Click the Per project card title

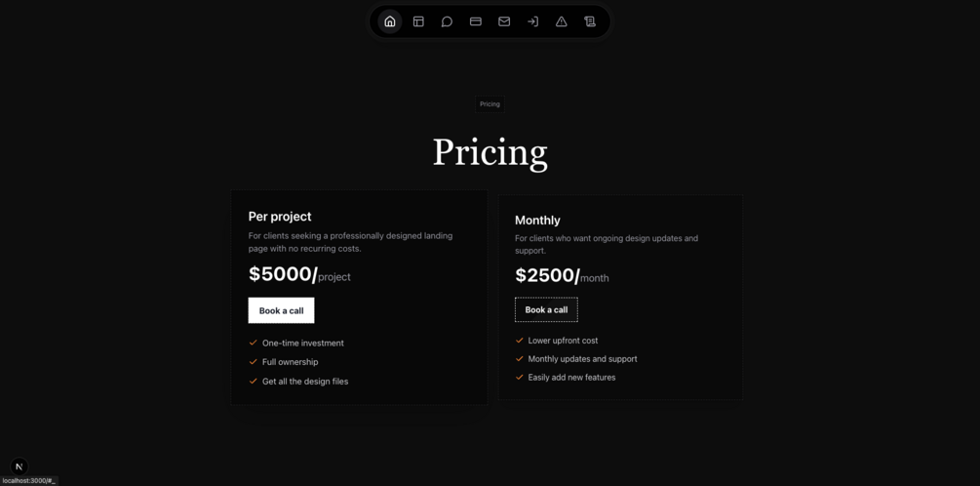click(x=280, y=217)
